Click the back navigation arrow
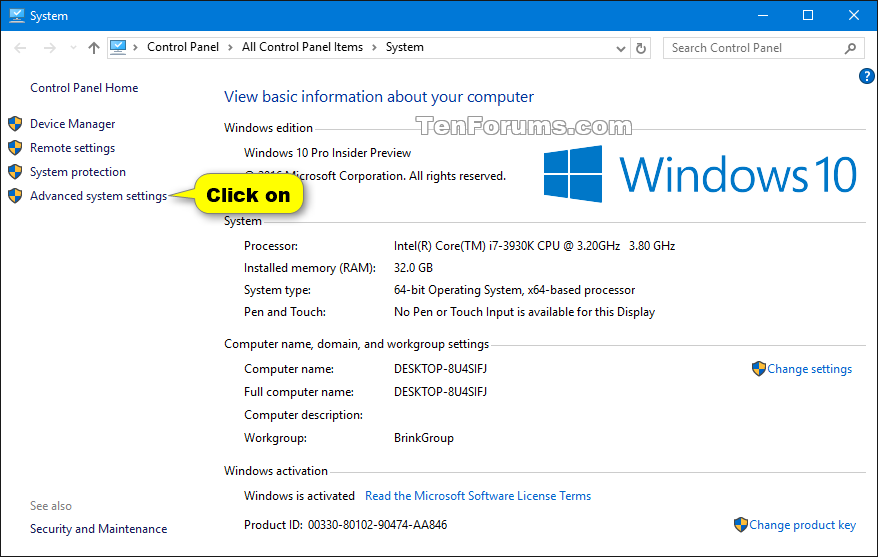The width and height of the screenshot is (878, 557). point(20,48)
